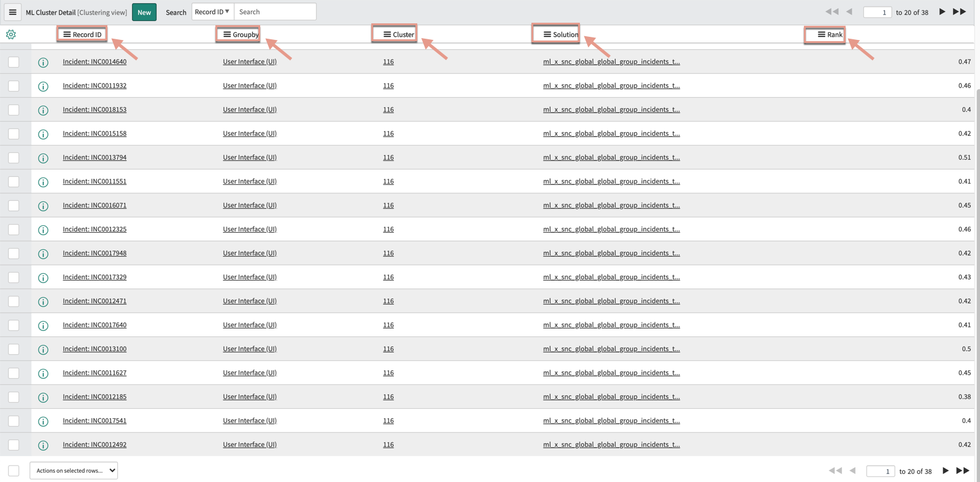Jump to last page using bottom arrows
This screenshot has width=980, height=482.
963,471
